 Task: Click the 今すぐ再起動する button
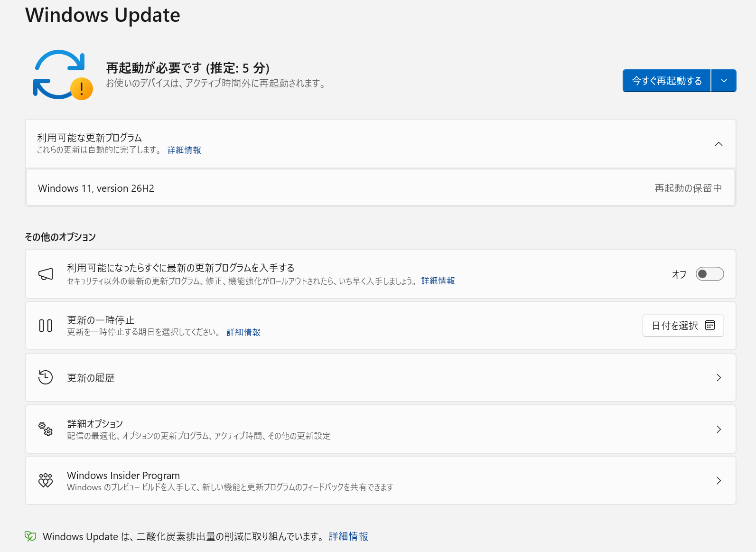coord(667,81)
